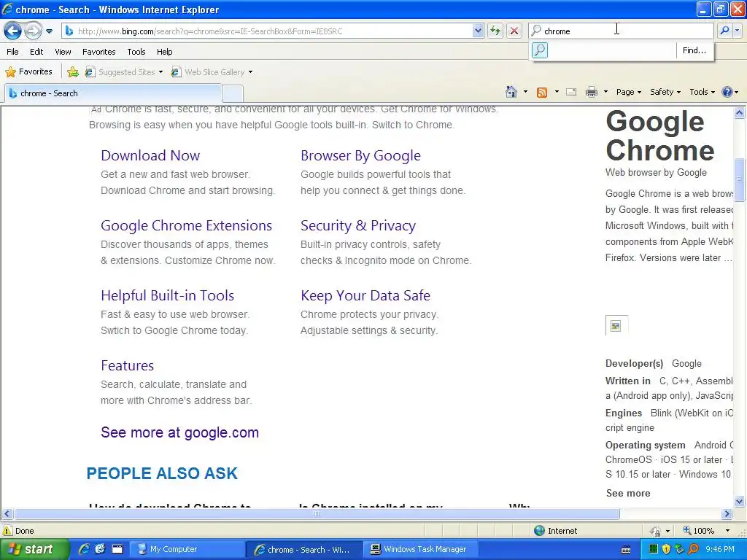Click the status bar warning icon beside Done

pos(7,531)
